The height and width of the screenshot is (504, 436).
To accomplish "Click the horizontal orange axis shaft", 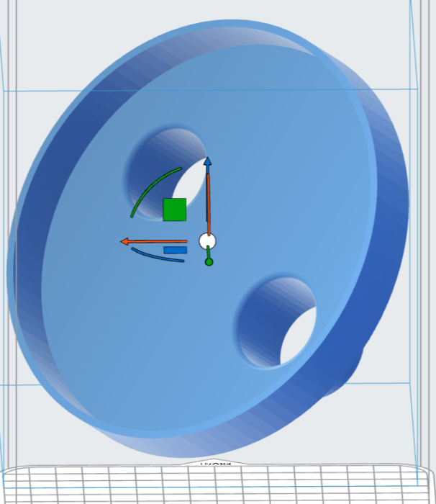I will point(158,242).
